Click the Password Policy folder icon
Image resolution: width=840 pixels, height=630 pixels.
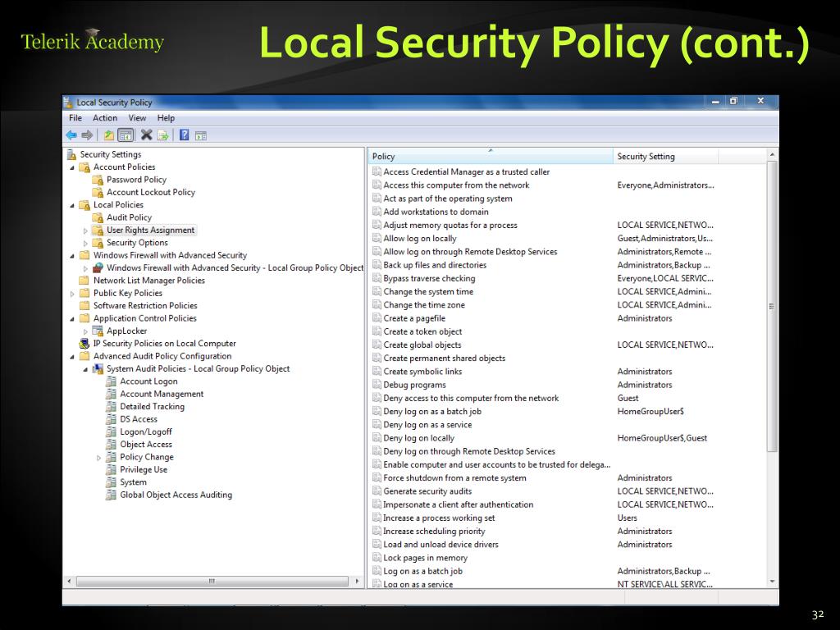(x=98, y=180)
